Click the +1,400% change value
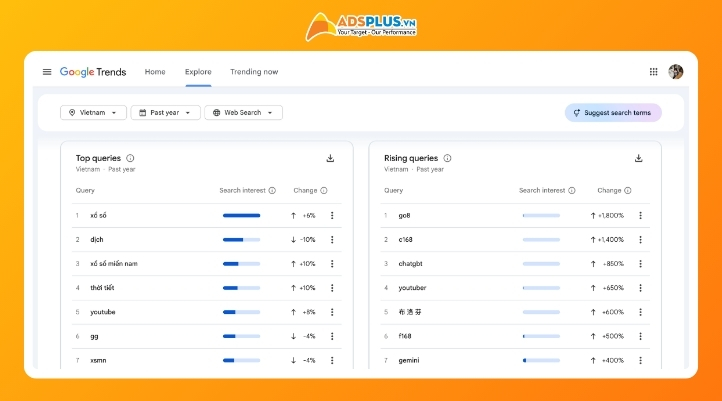This screenshot has height=401, width=722. point(611,240)
